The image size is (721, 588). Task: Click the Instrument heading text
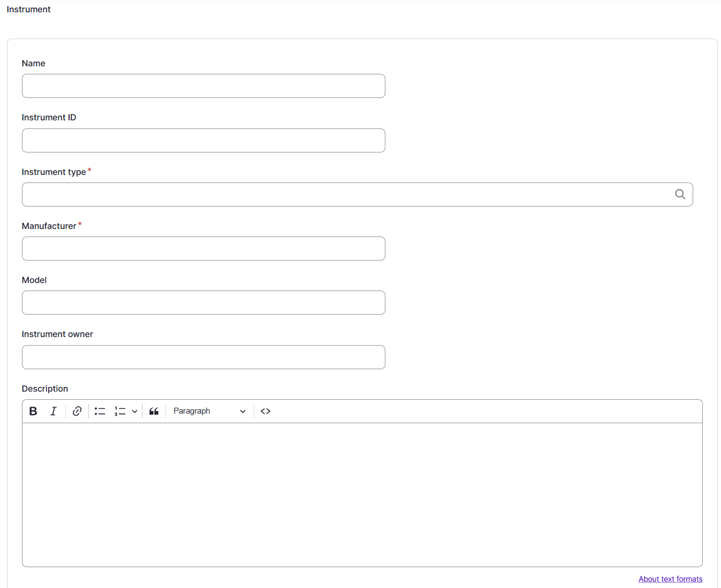click(x=28, y=9)
